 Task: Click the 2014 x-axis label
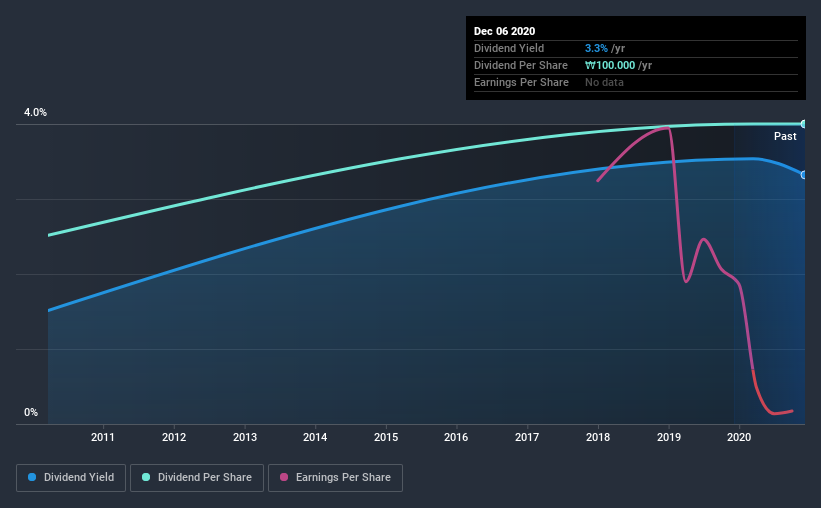pyautogui.click(x=315, y=437)
